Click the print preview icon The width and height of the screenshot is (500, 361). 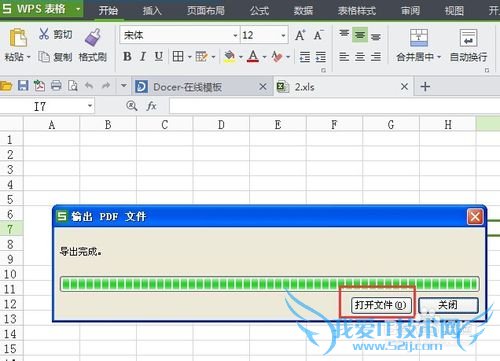point(73,86)
